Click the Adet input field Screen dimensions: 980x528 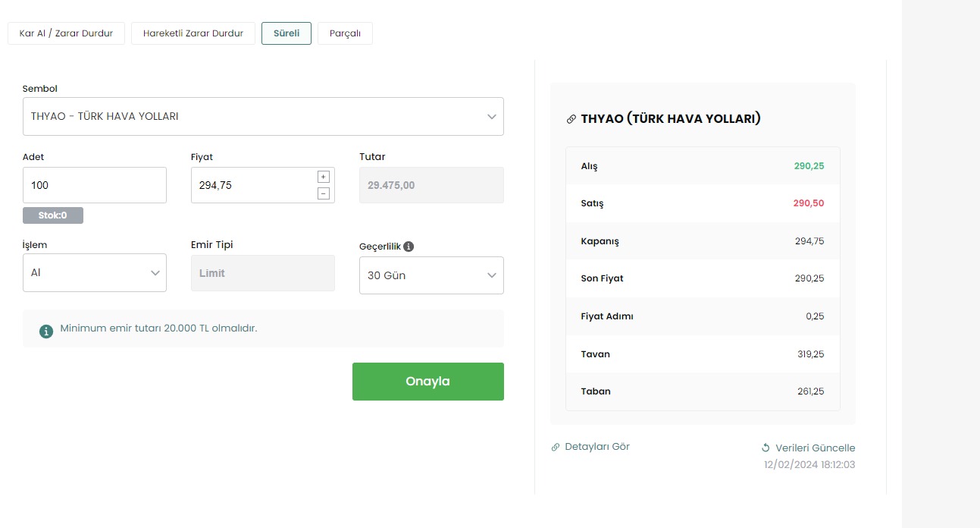coord(95,185)
